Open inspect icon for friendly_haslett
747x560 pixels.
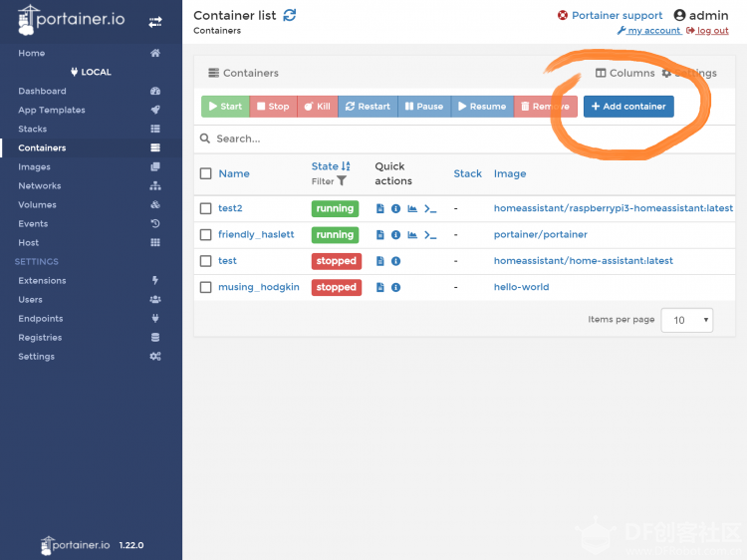[395, 235]
